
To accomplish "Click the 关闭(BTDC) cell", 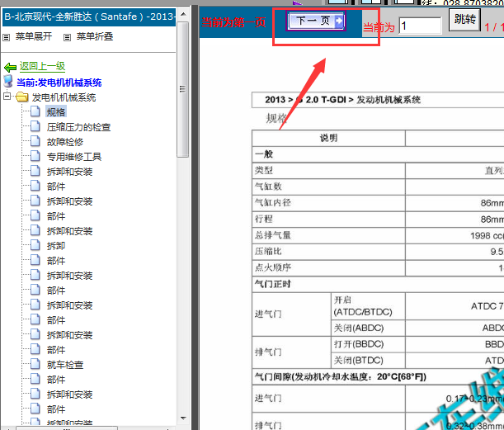I will point(368,360).
